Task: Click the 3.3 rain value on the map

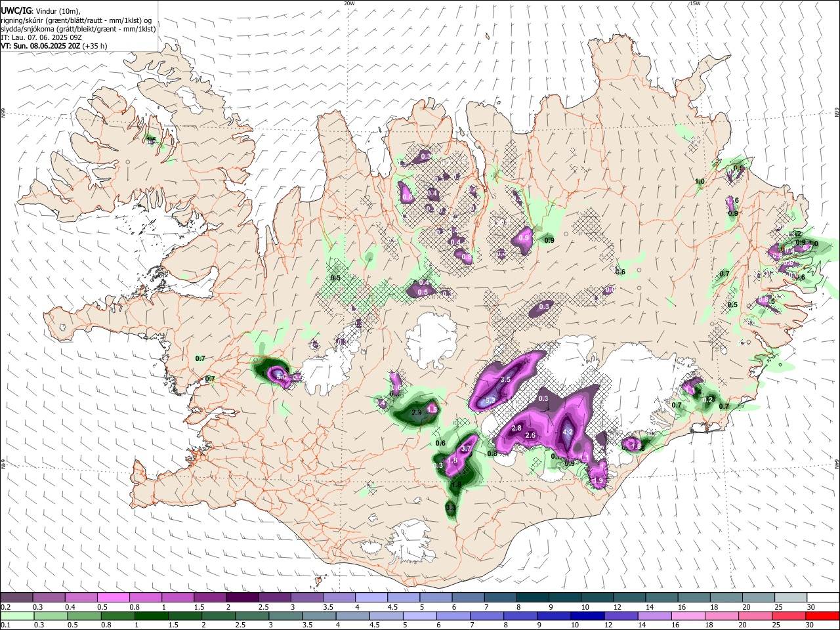Action: click(x=450, y=508)
